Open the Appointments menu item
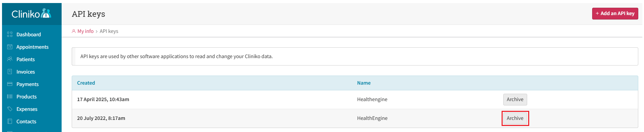The height and width of the screenshot is (132, 644). (32, 47)
